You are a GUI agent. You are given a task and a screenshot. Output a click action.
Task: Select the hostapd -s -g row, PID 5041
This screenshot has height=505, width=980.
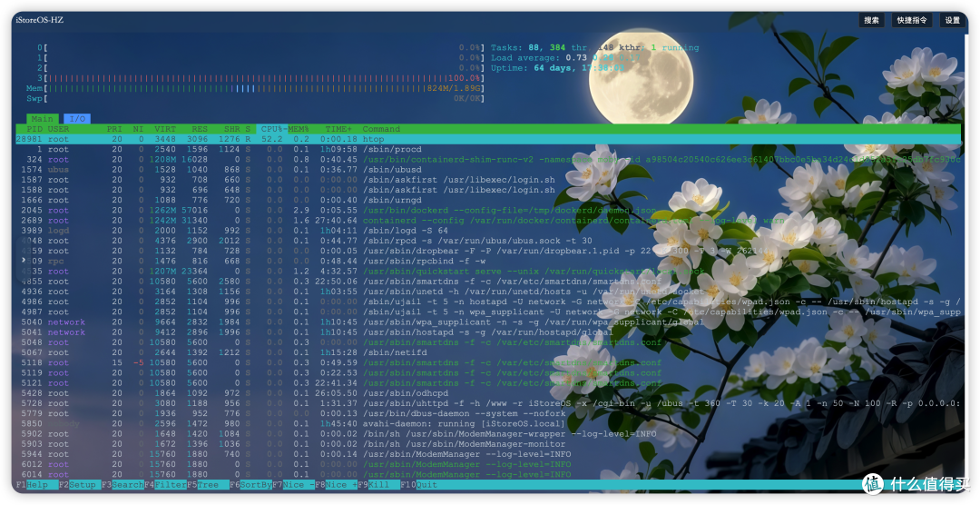488,332
